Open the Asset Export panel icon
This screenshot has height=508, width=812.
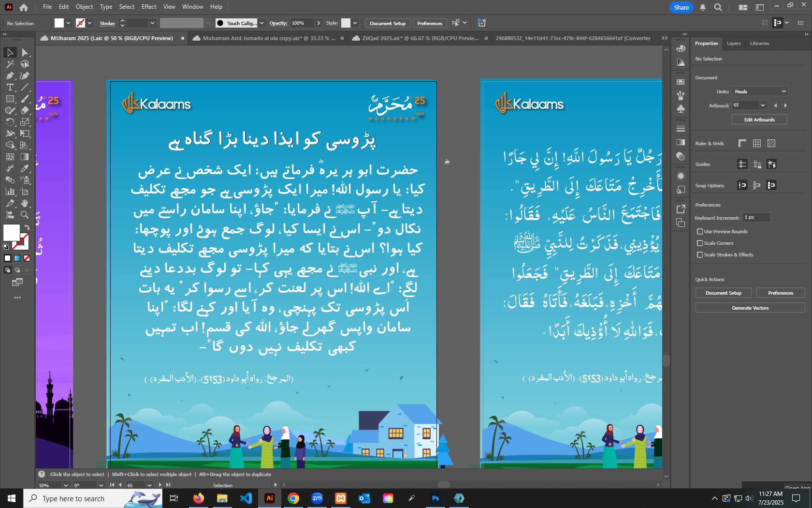(681, 209)
